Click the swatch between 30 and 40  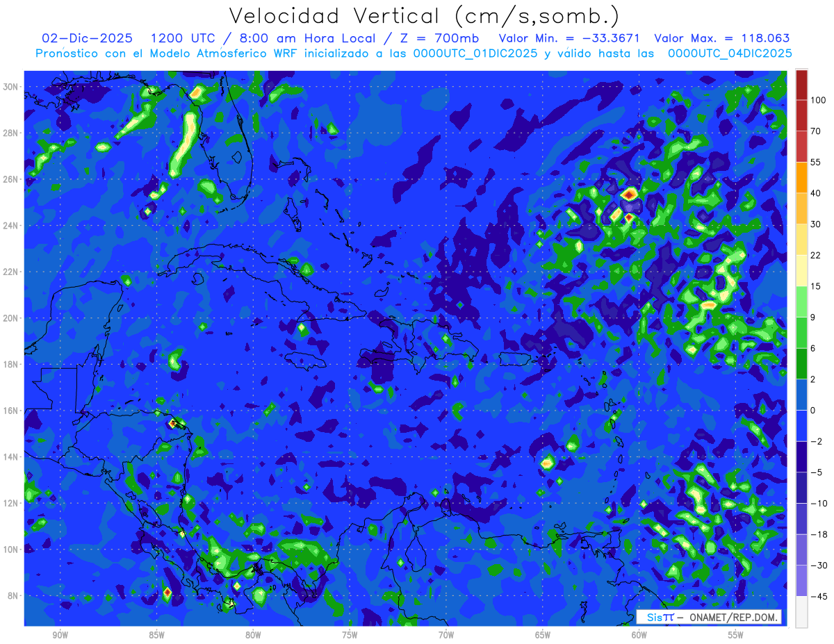tap(801, 208)
